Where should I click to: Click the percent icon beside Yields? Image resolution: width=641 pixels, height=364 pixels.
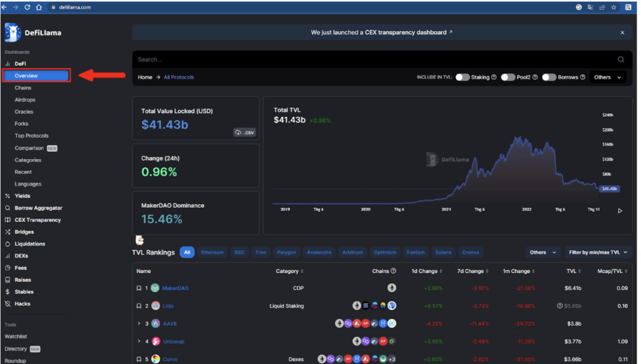8,196
